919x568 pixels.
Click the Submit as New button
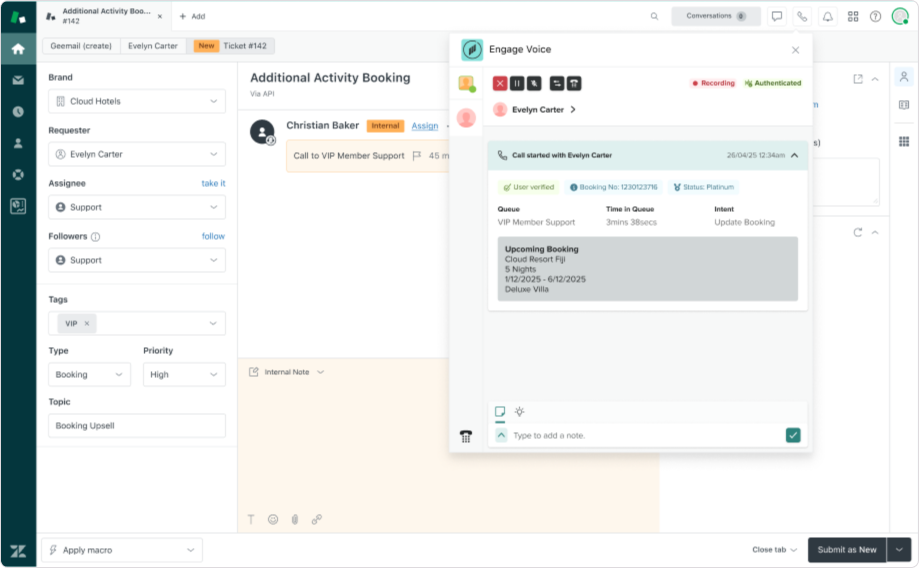coord(847,550)
